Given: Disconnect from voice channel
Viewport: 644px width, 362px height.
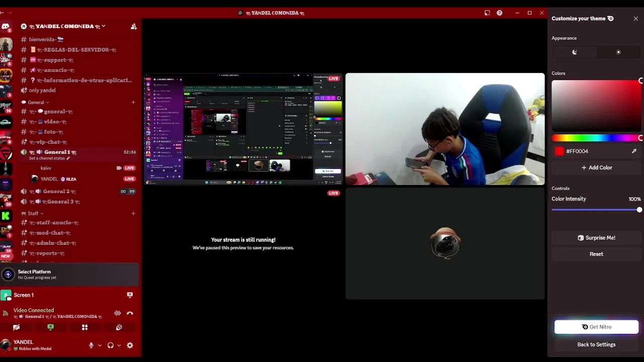Looking at the screenshot, I should tap(130, 313).
